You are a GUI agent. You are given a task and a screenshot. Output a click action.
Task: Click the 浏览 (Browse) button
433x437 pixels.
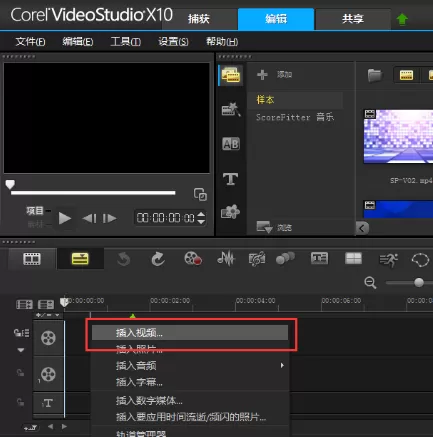(x=274, y=227)
